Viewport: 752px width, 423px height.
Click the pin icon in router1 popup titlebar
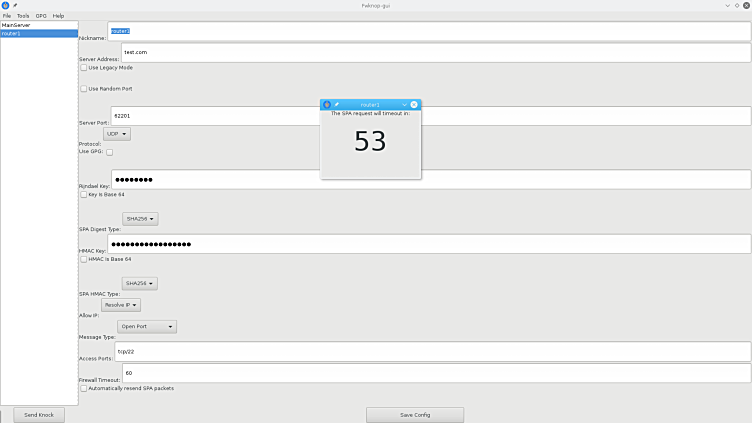[x=337, y=104]
